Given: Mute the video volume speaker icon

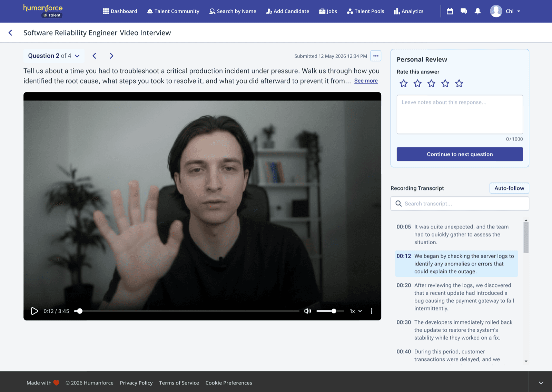Looking at the screenshot, I should [307, 311].
